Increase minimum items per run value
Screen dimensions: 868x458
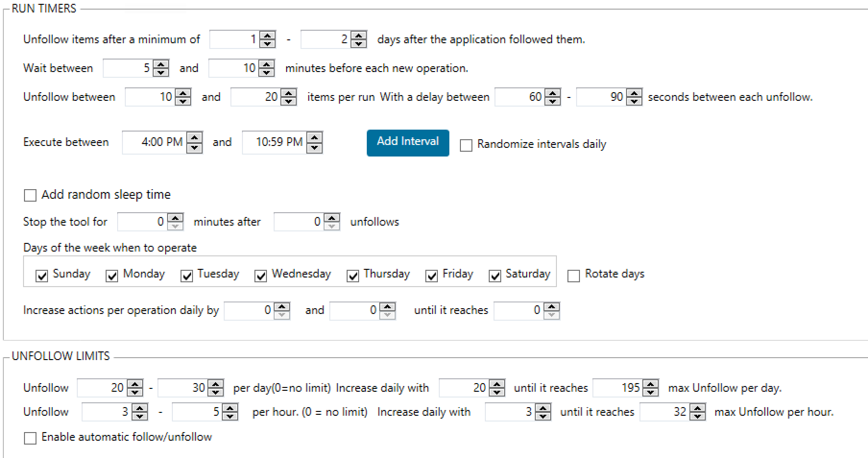coord(183,93)
